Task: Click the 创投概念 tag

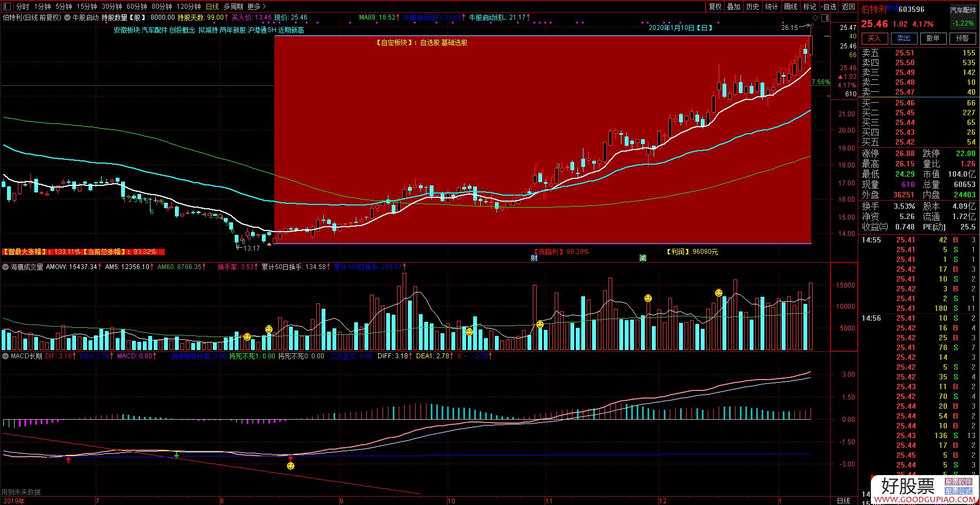Action: pyautogui.click(x=182, y=30)
